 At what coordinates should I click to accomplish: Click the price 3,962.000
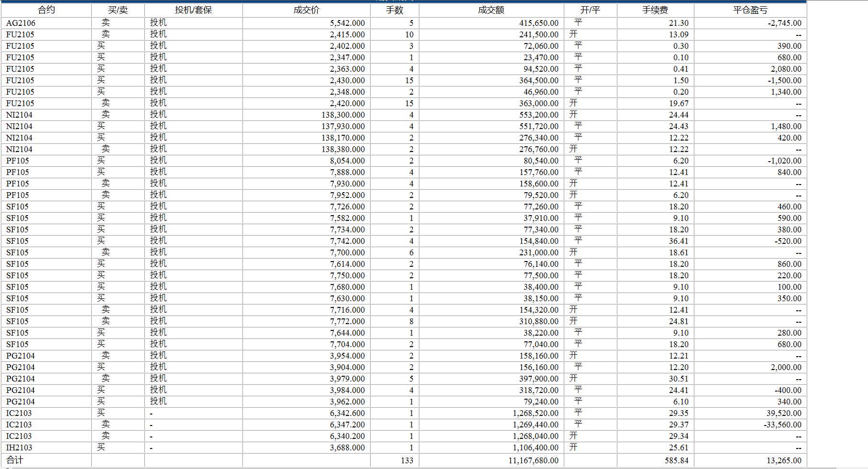[347, 402]
